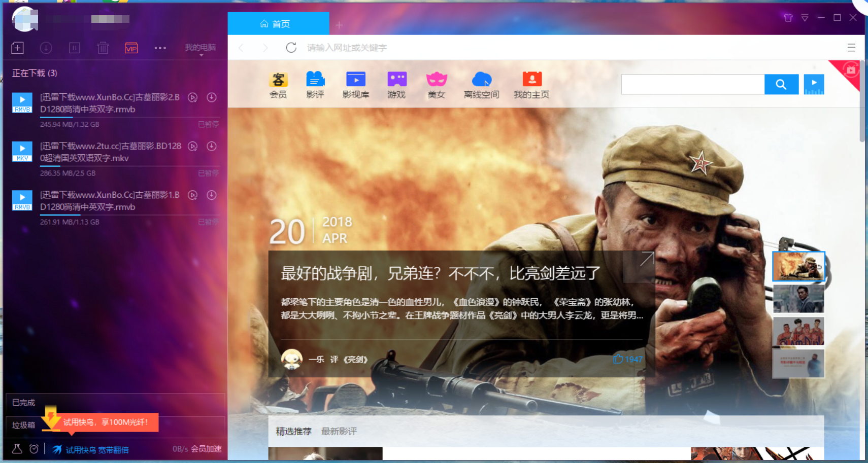The width and height of the screenshot is (868, 463).
Task: Open article 最好的战争剧，兄弟连？ headline
Action: tap(441, 273)
